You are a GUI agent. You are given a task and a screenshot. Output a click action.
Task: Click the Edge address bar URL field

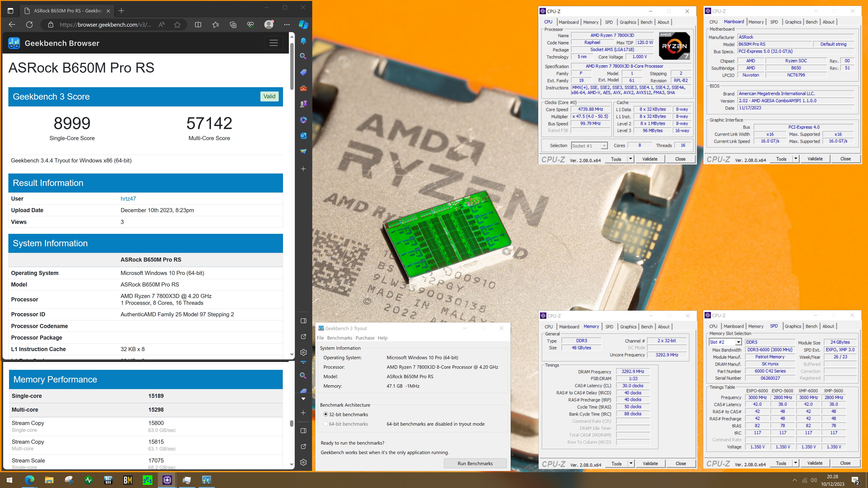[106, 24]
